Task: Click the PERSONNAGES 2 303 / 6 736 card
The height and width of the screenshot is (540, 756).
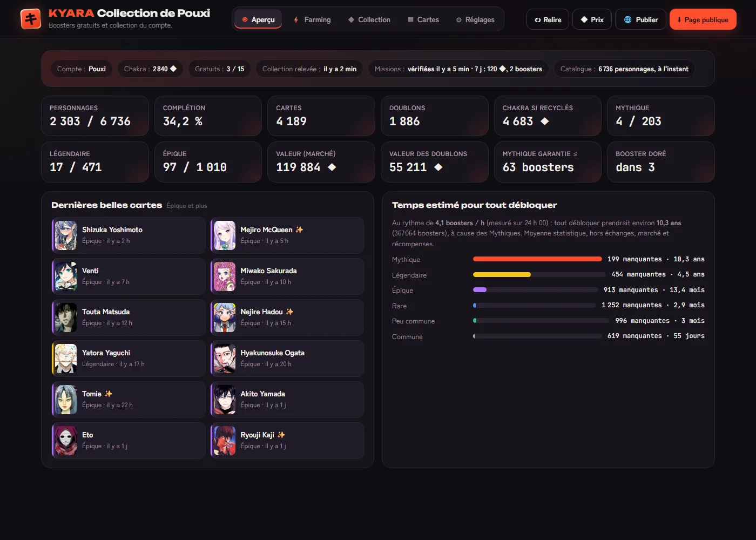Action: pyautogui.click(x=95, y=116)
